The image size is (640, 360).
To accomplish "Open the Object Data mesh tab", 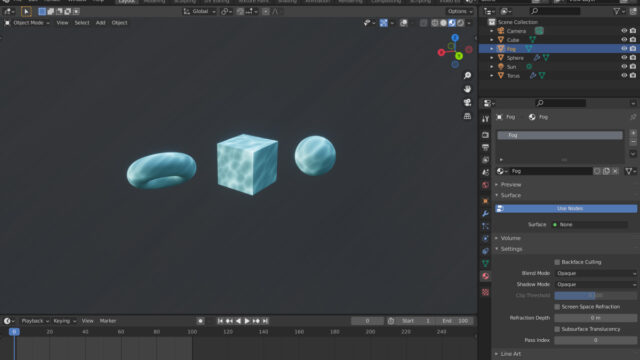I will [x=485, y=263].
